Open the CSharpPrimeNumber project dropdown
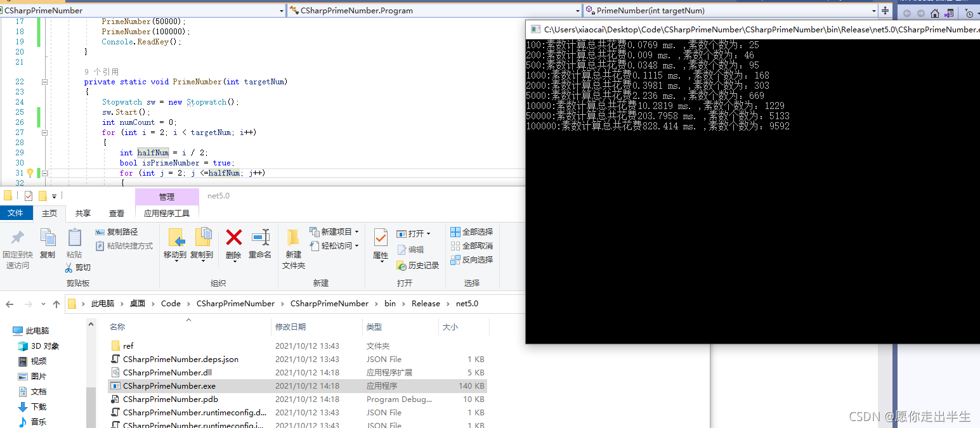The image size is (980, 428). [x=282, y=11]
